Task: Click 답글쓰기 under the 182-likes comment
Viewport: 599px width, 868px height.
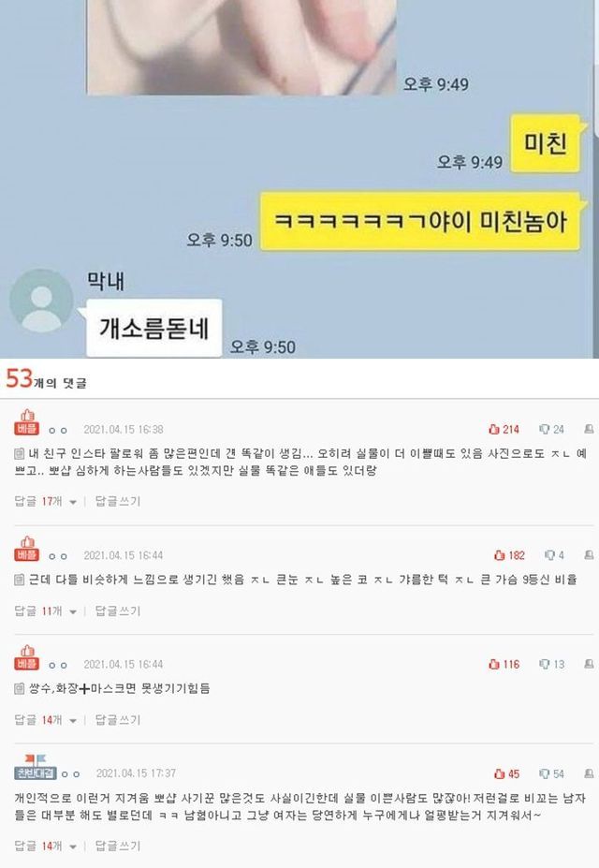Action: click(x=118, y=611)
